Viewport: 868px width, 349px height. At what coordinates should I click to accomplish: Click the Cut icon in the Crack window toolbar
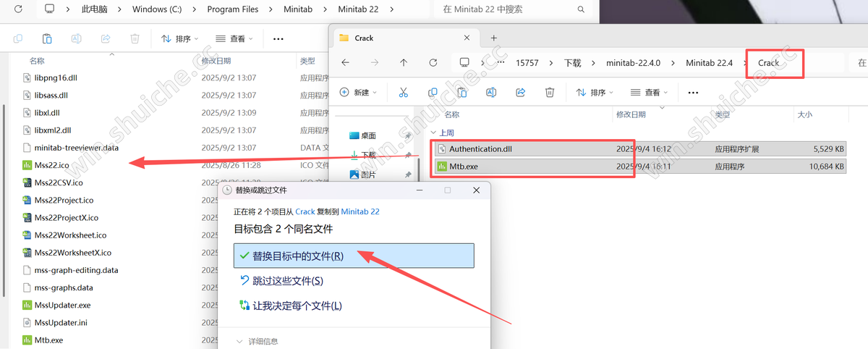pos(404,93)
